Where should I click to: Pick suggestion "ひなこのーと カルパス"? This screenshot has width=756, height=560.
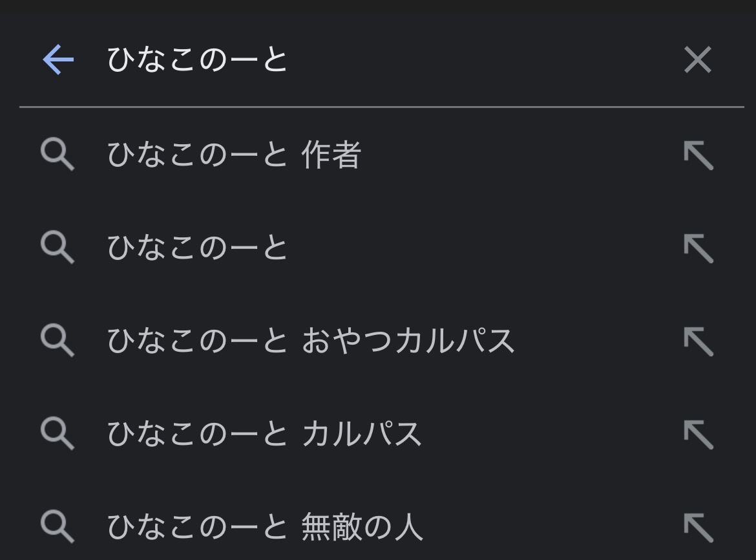tap(264, 434)
